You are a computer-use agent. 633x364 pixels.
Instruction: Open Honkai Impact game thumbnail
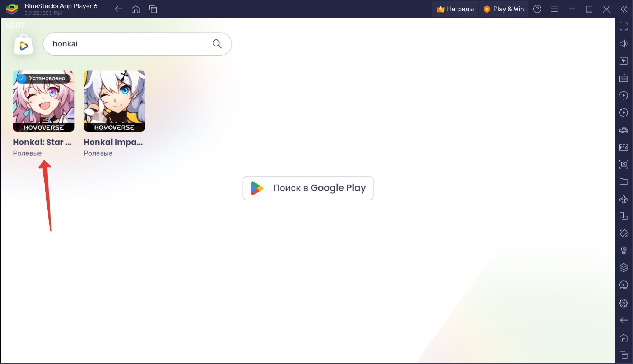point(115,101)
